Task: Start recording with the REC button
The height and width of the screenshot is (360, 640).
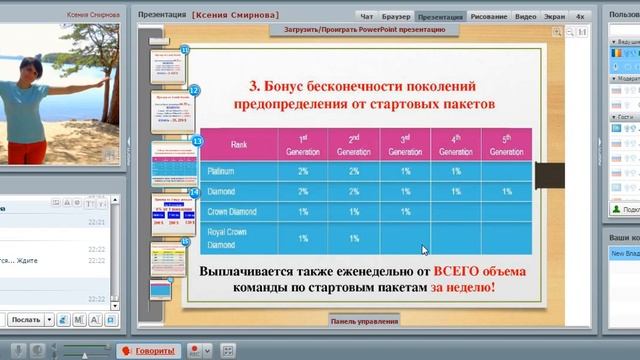Action: tap(195, 351)
